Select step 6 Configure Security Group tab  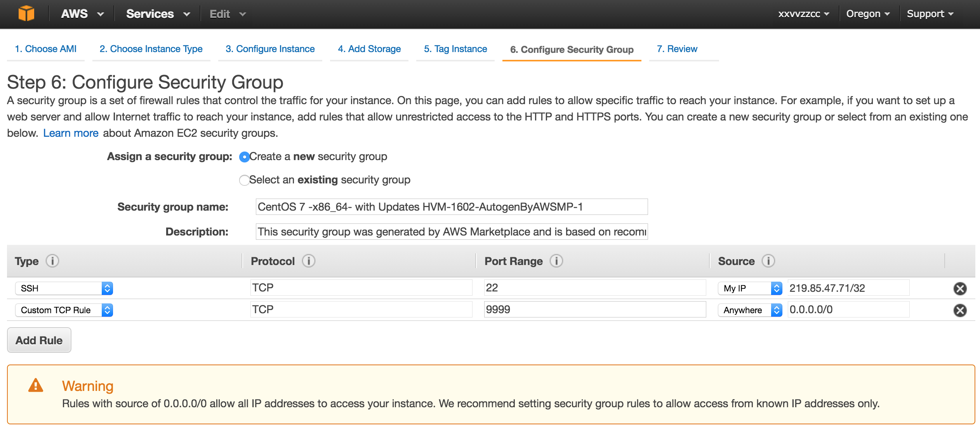(572, 50)
